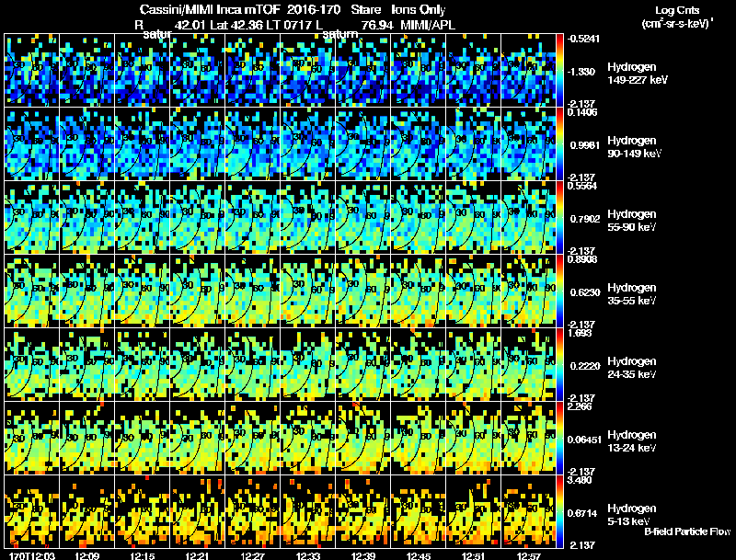Image resolution: width=736 pixels, height=560 pixels.
Task: Click the 12:27 time label
Action: (x=252, y=556)
